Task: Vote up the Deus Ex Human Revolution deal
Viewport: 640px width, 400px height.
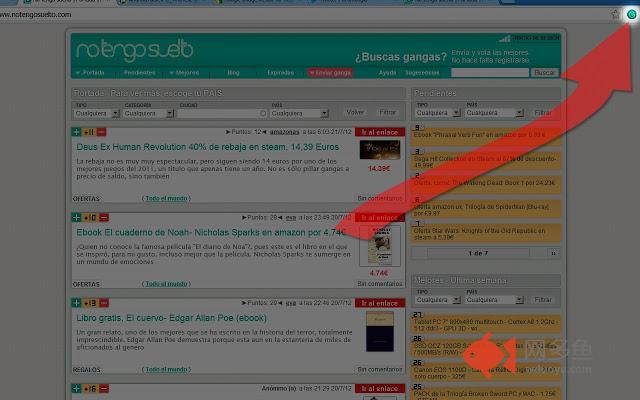Action: pos(76,132)
